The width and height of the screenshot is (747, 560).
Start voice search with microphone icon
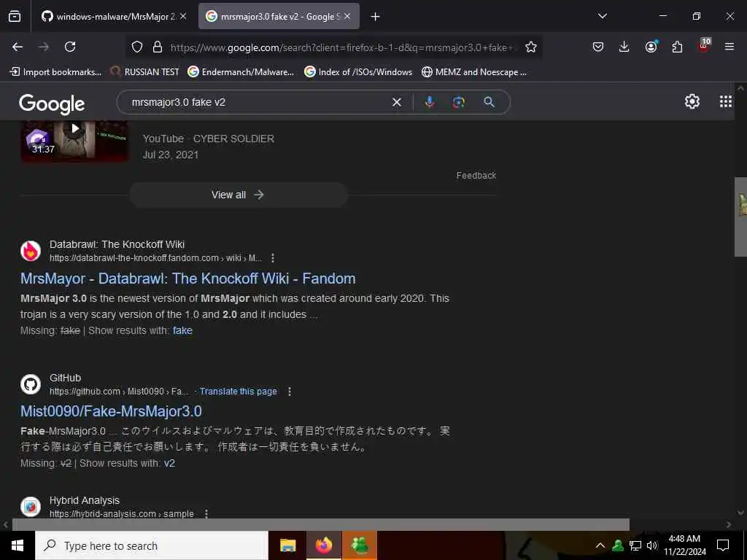(x=429, y=102)
